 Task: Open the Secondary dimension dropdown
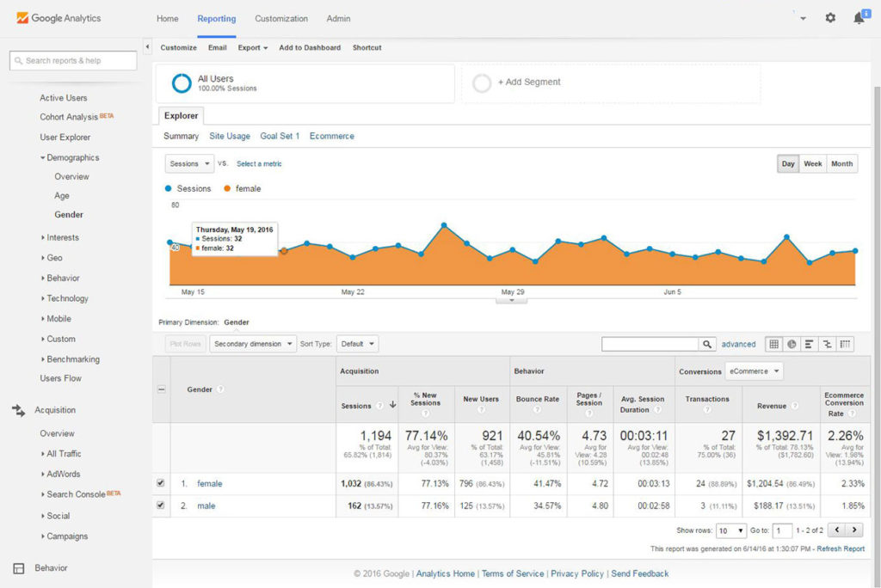252,343
